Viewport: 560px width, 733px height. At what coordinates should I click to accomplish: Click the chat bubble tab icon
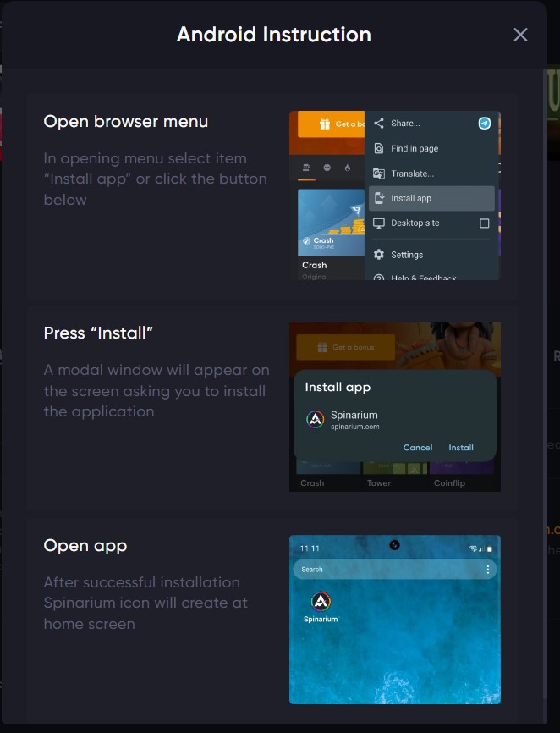(327, 168)
